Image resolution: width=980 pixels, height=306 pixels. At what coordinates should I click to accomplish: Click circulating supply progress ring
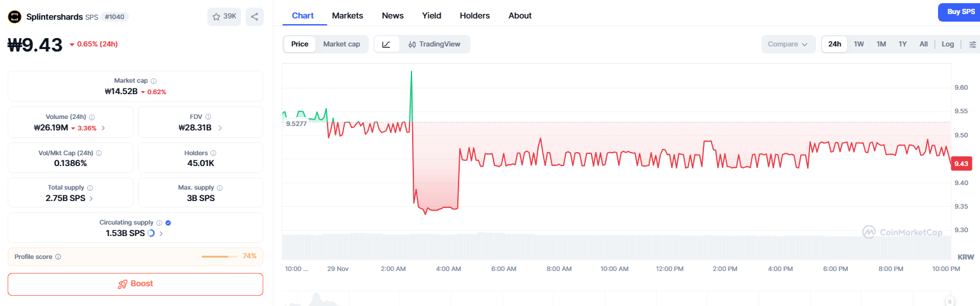[x=151, y=233]
